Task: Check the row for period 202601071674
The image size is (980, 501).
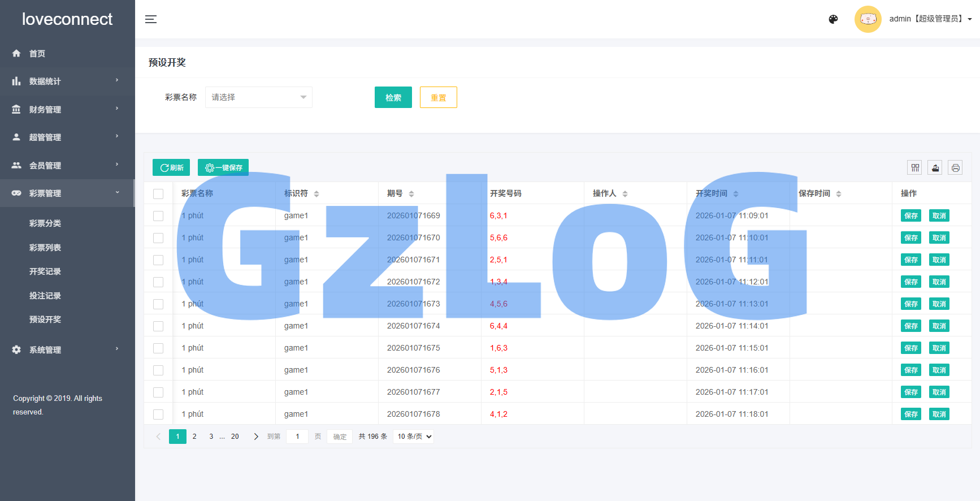Action: click(x=158, y=326)
